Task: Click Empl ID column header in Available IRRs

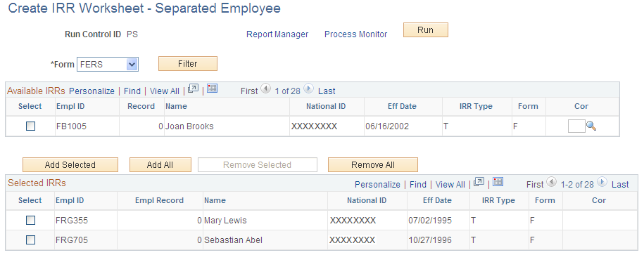Action: pos(70,106)
